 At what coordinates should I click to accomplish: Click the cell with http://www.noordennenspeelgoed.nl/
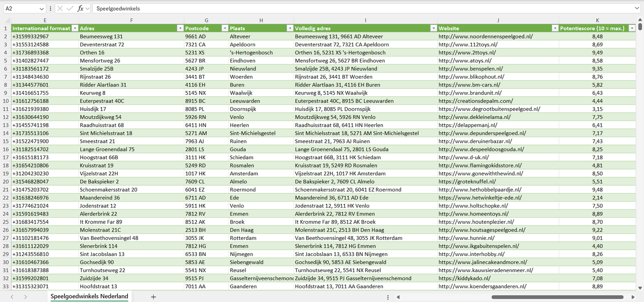point(485,37)
